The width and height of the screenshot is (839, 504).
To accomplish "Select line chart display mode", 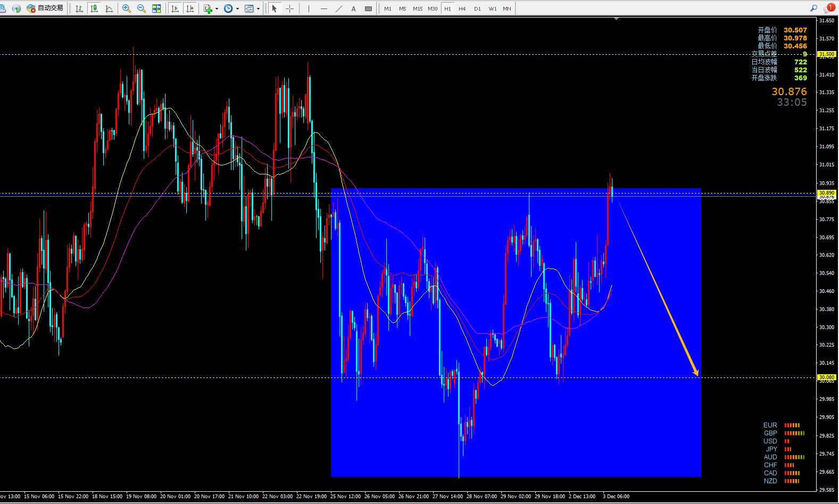I will tap(109, 9).
